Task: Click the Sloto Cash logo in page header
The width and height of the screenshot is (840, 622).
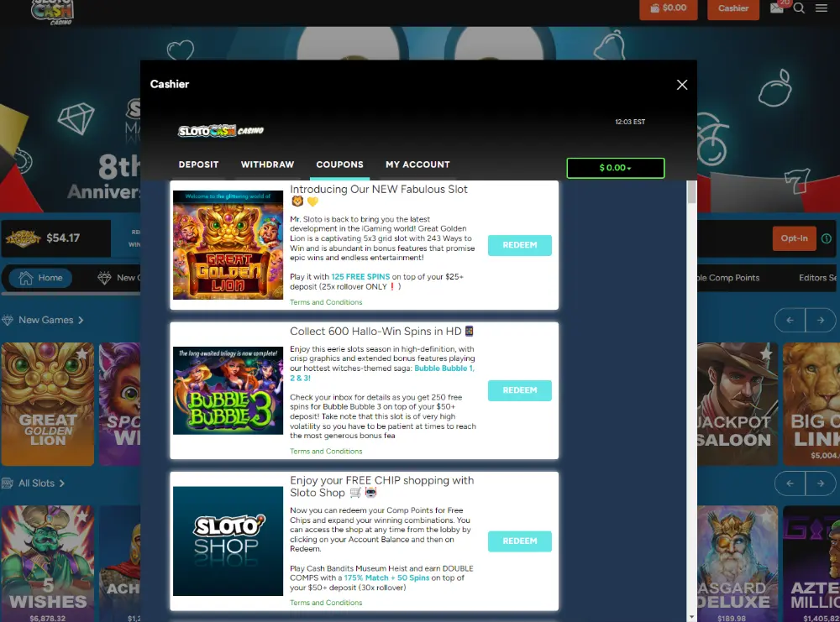Action: 52,12
